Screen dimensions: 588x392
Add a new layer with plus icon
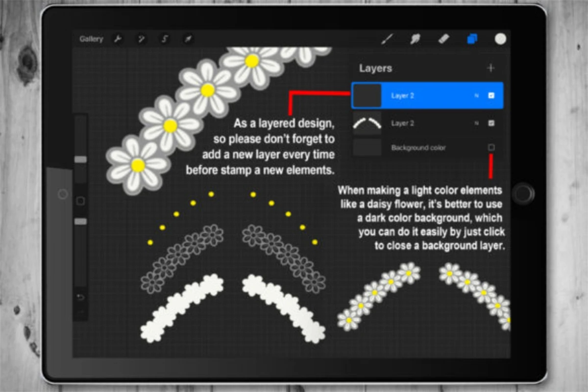pyautogui.click(x=490, y=68)
